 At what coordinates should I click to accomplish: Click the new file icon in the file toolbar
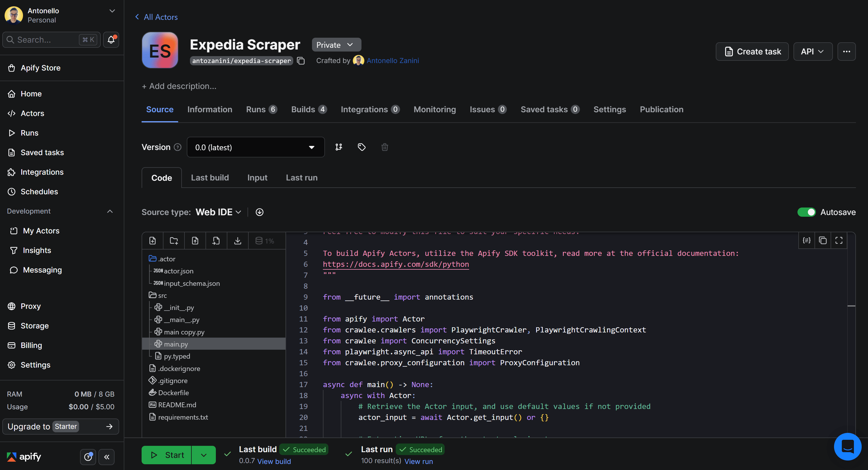153,241
